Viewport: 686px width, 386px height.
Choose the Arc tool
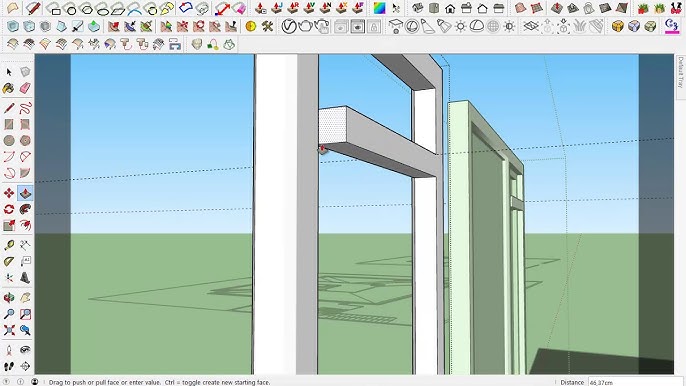(x=9, y=156)
